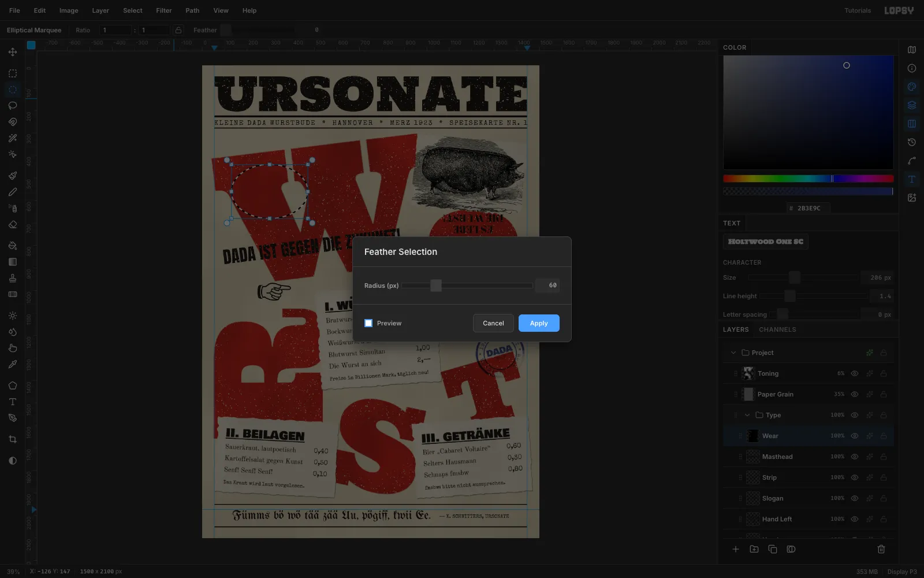Edit the hex color field 2B3E9C
Screen dimensions: 924x578
pos(808,208)
